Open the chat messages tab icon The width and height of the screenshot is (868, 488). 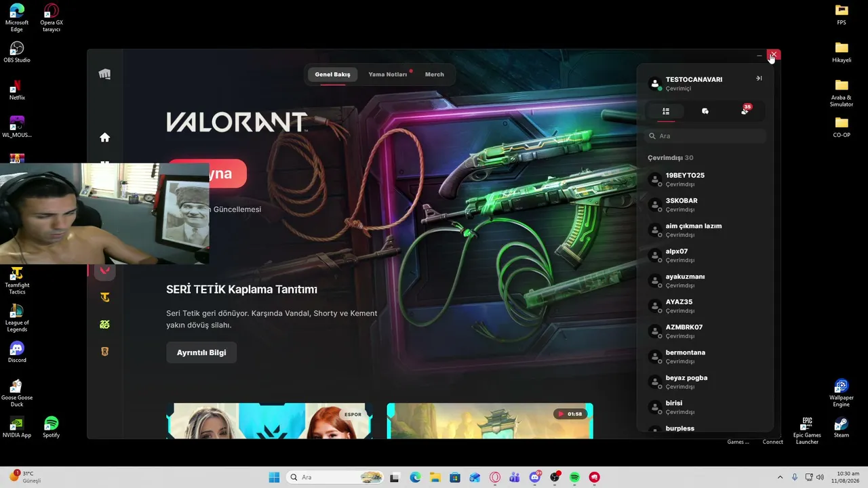pos(705,111)
